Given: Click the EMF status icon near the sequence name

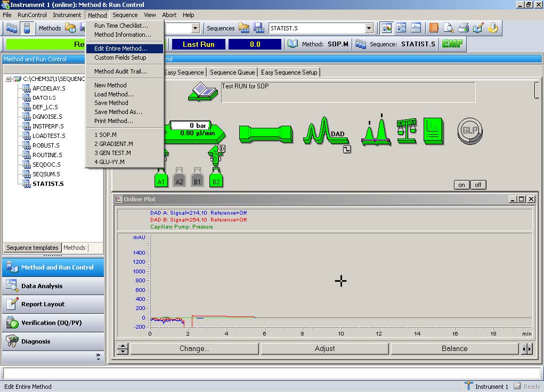Looking at the screenshot, I should point(451,44).
